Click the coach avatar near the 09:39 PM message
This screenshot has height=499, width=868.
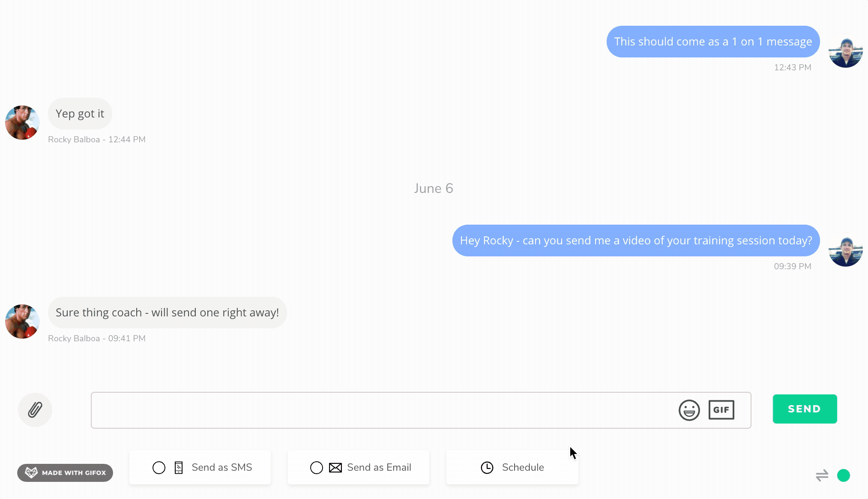(846, 250)
